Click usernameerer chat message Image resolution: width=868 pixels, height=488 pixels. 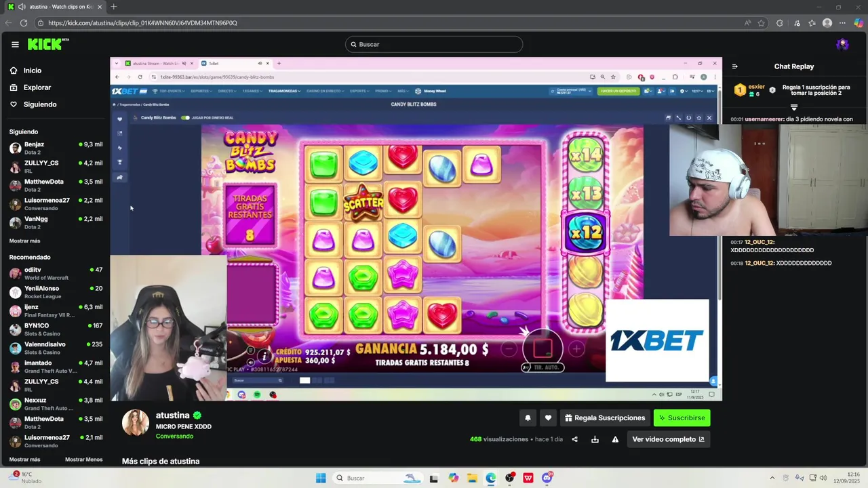pyautogui.click(x=791, y=119)
